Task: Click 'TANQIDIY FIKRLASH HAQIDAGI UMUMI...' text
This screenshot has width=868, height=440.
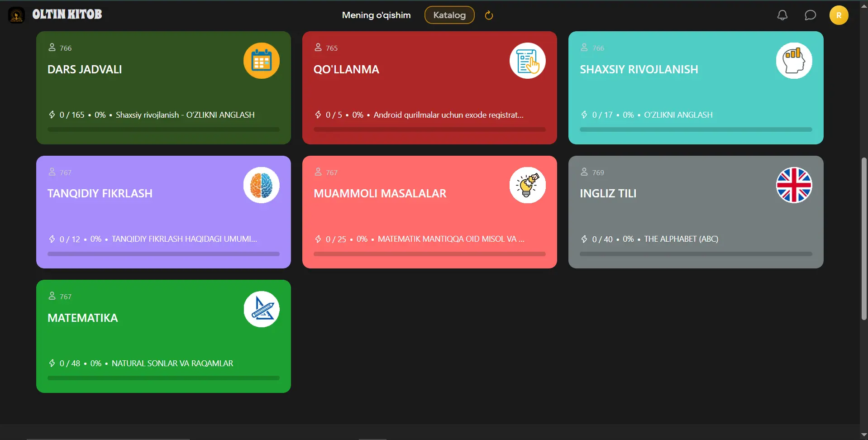Action: pos(184,239)
